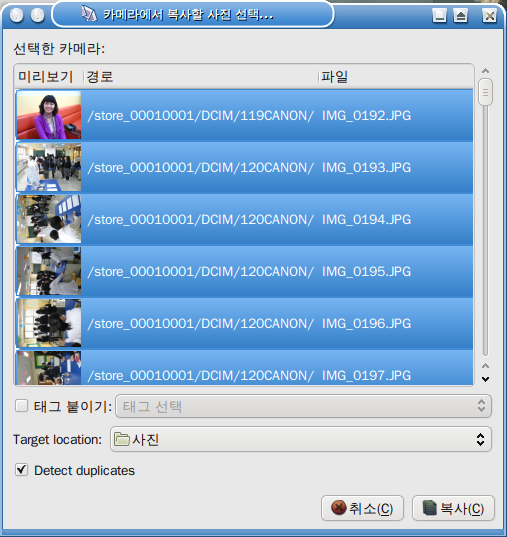
Task: Click the 취소(C) cancel button
Action: [362, 508]
